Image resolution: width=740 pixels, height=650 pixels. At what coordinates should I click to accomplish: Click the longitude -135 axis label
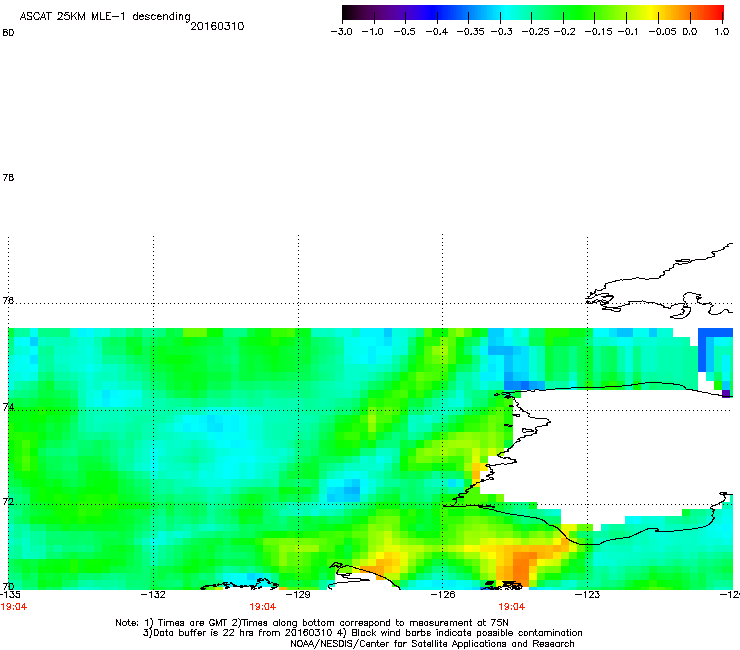9,595
